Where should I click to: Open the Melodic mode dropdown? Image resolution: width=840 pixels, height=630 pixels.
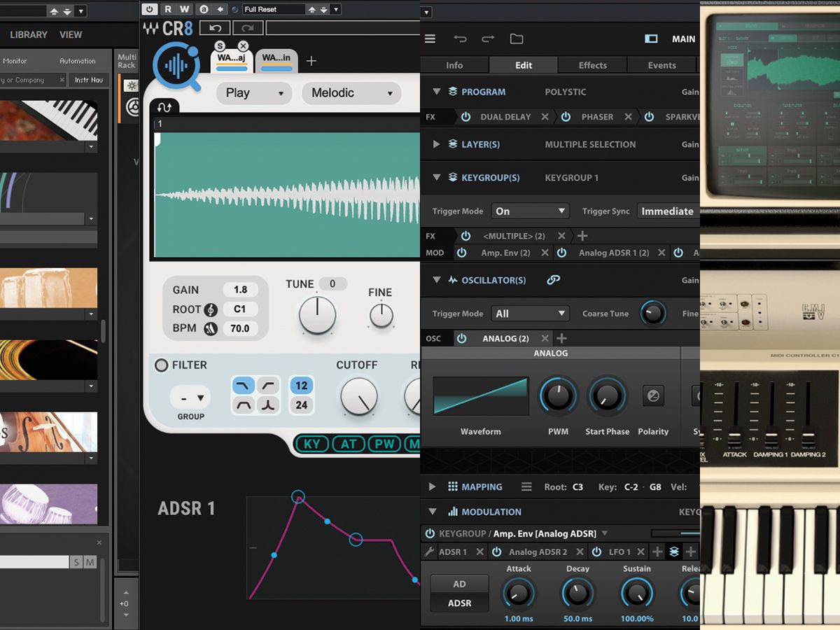[x=351, y=93]
